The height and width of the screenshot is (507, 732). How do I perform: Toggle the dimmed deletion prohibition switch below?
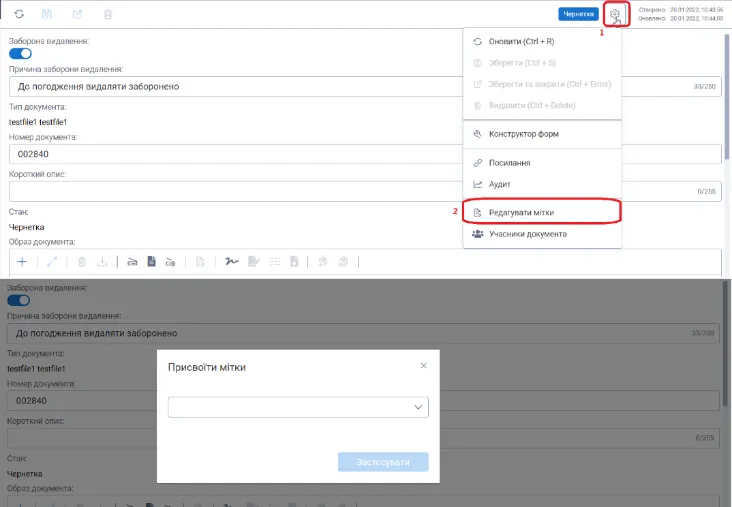coord(19,300)
